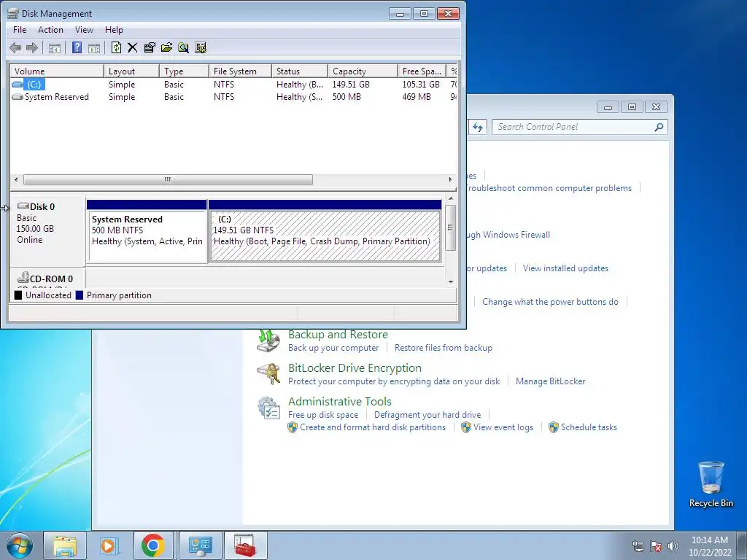Click Manage BitLocker link

[x=550, y=381]
